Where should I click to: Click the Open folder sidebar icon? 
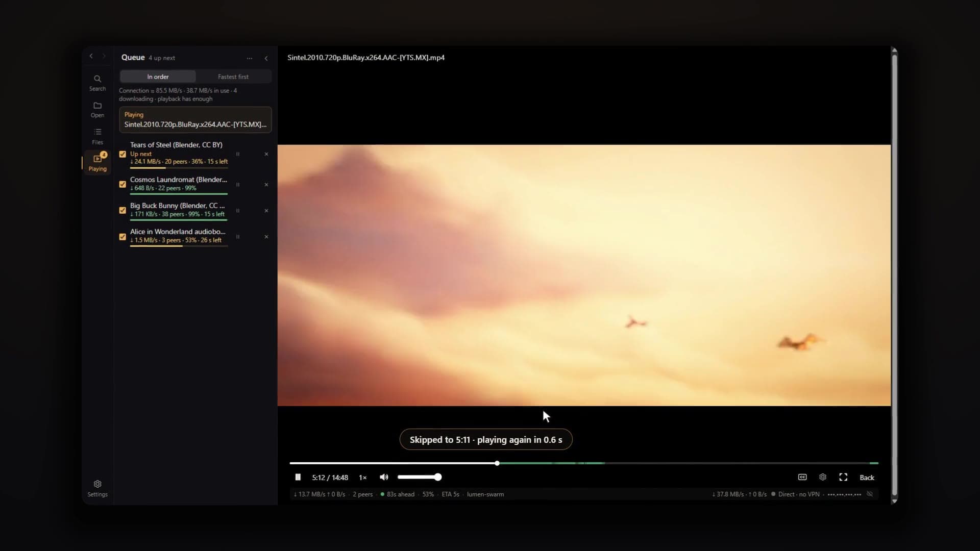click(x=97, y=110)
